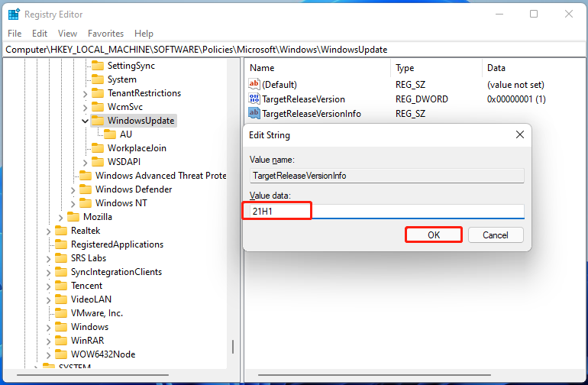Maximize the Registry Editor window
The width and height of the screenshot is (588, 385).
[534, 15]
